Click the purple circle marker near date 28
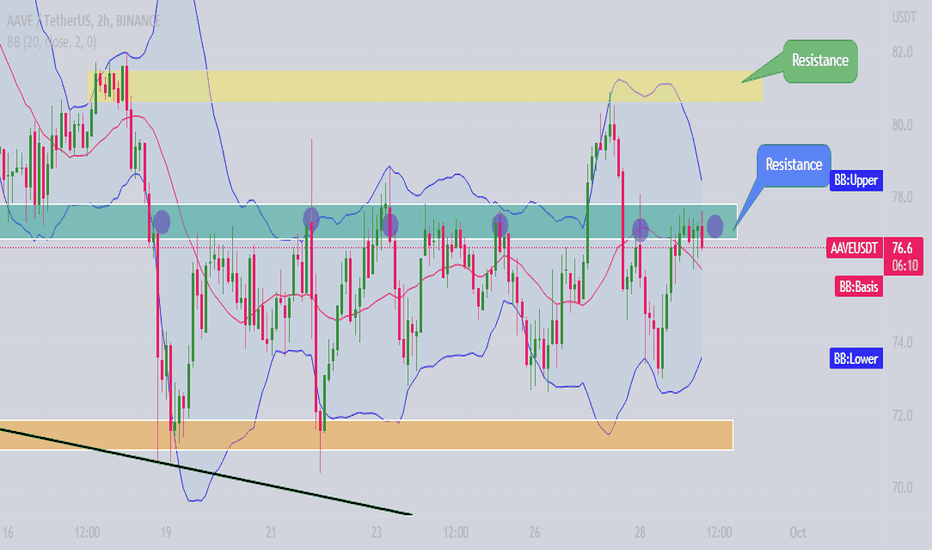 click(640, 230)
